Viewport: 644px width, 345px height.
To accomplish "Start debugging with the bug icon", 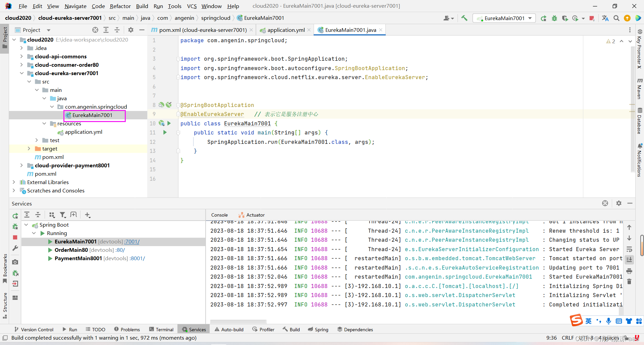I will click(554, 18).
